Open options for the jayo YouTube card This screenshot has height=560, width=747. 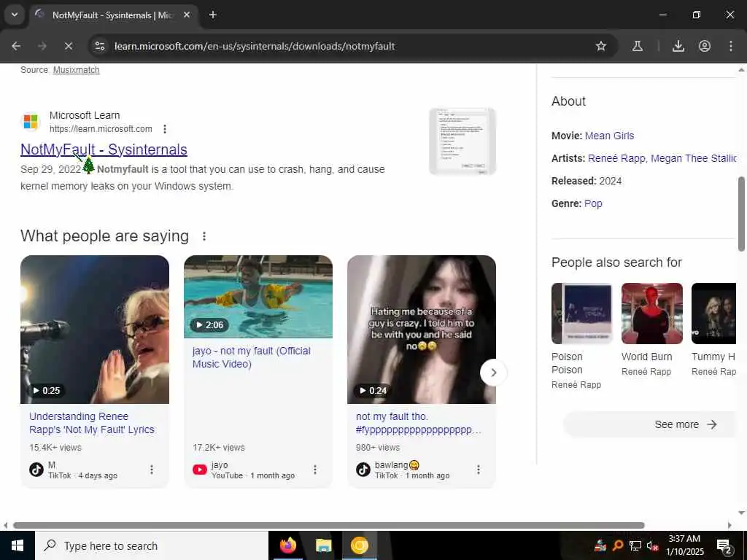click(x=315, y=470)
